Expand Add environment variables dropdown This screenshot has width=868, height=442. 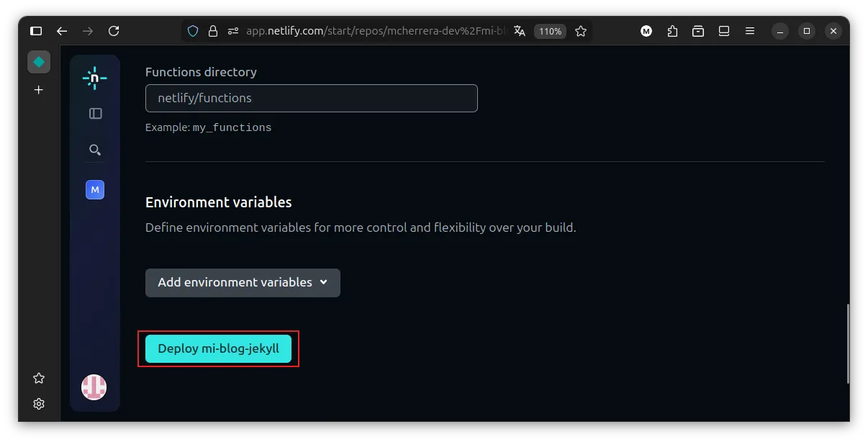pos(243,283)
